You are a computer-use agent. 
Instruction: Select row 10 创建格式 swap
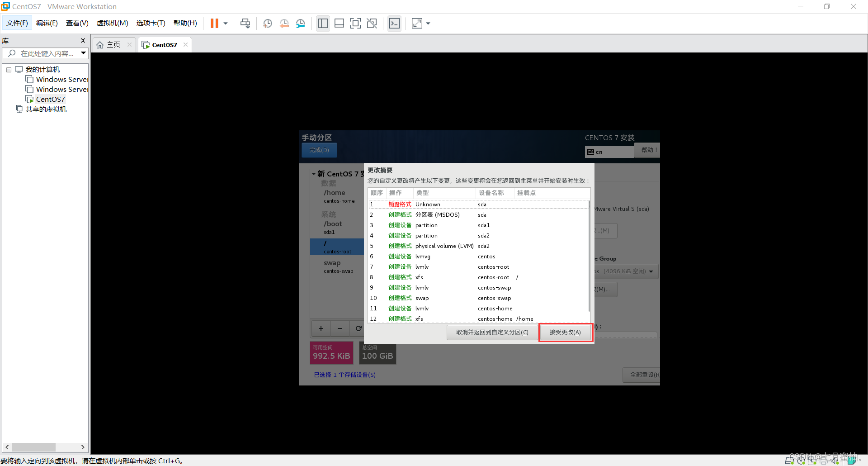pyautogui.click(x=478, y=298)
